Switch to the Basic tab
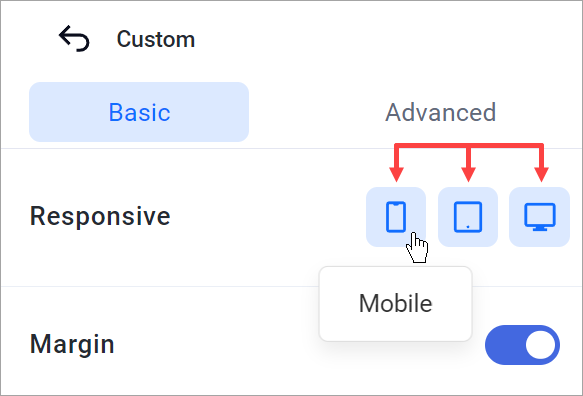This screenshot has width=583, height=396. (x=139, y=112)
